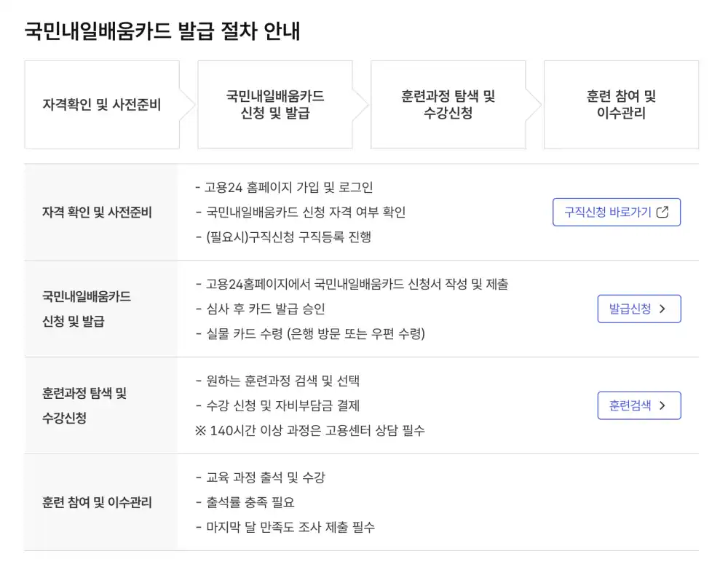
Task: Click the chevron icon inside 발급신청 button
Action: tap(662, 308)
